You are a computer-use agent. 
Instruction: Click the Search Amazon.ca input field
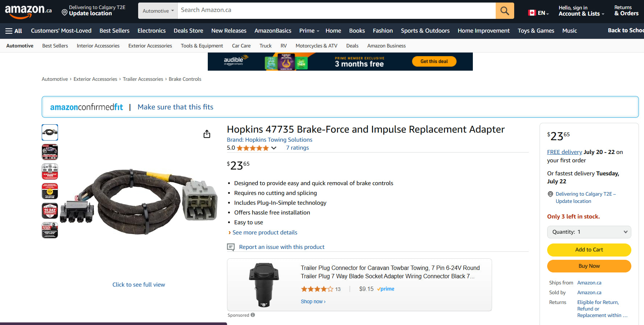[336, 10]
